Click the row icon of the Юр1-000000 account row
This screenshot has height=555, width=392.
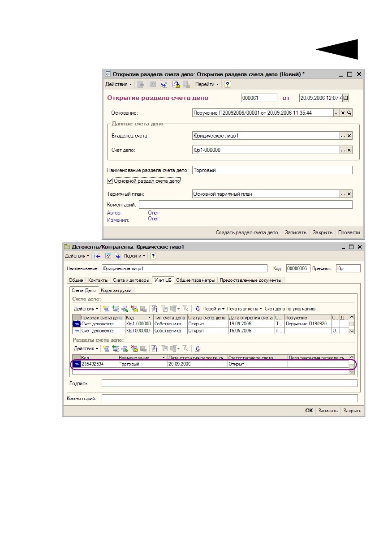point(77,323)
